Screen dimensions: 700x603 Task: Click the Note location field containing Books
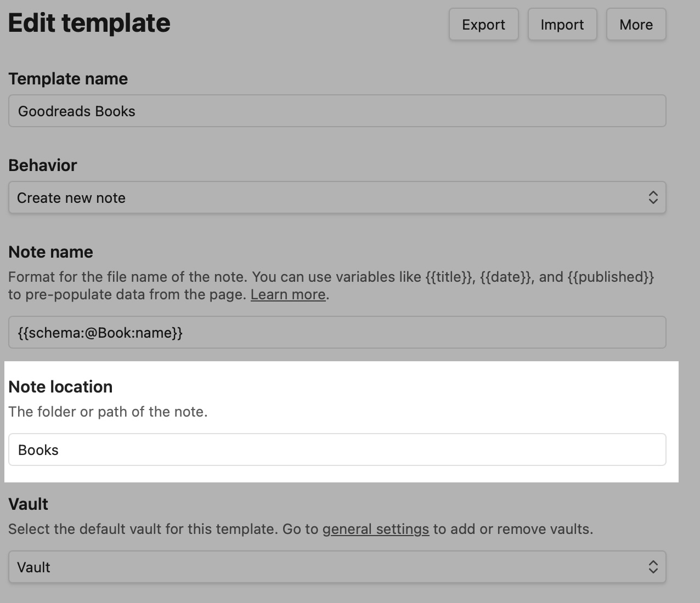(x=337, y=450)
